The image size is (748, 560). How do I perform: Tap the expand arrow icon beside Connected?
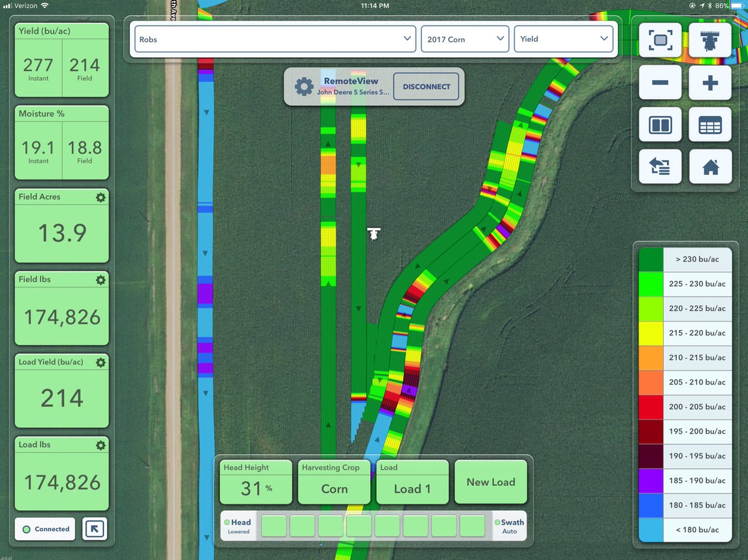pyautogui.click(x=95, y=529)
